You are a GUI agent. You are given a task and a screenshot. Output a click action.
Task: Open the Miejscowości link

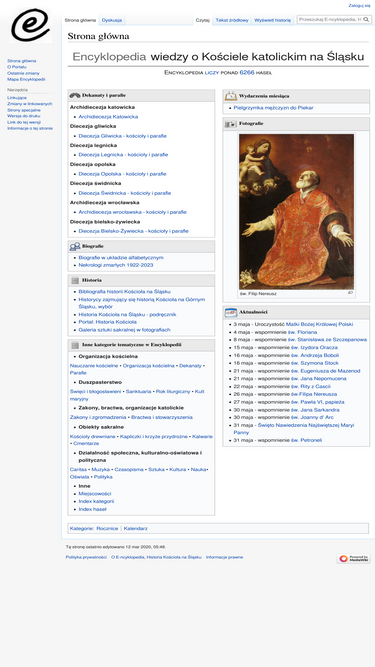[x=95, y=494]
